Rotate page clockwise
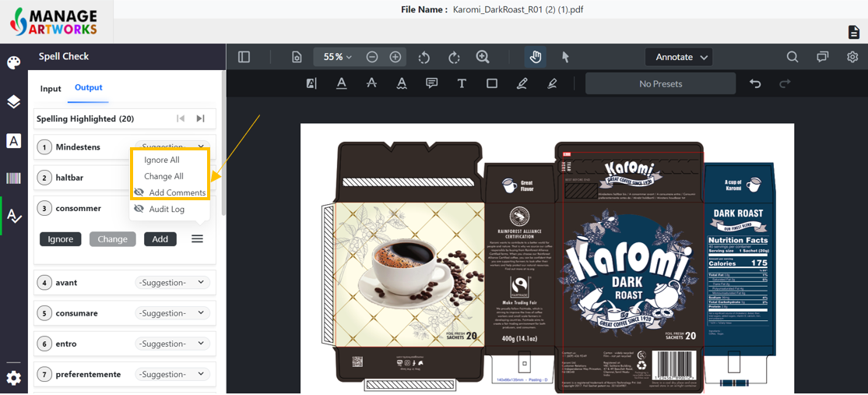 [454, 57]
